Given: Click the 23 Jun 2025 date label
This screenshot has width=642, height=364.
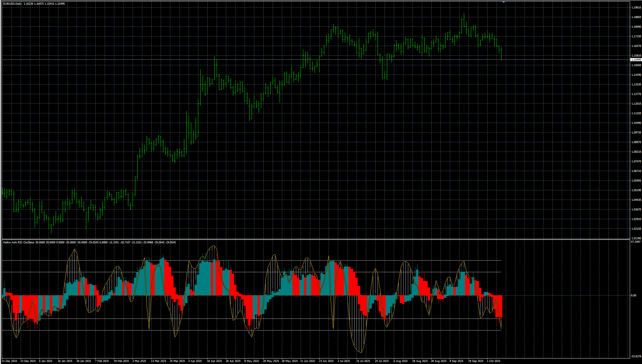Looking at the screenshot, I should tap(326, 361).
